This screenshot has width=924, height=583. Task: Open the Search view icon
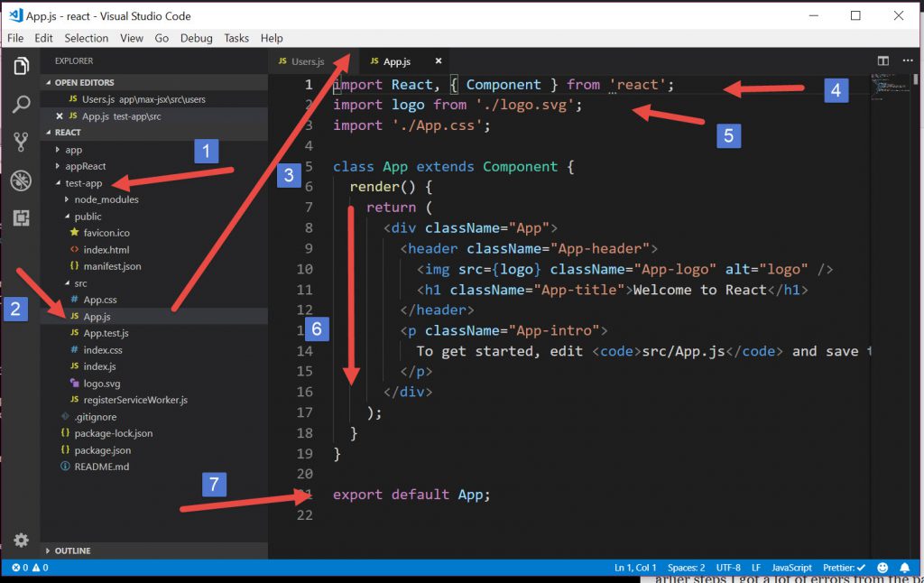[x=21, y=104]
